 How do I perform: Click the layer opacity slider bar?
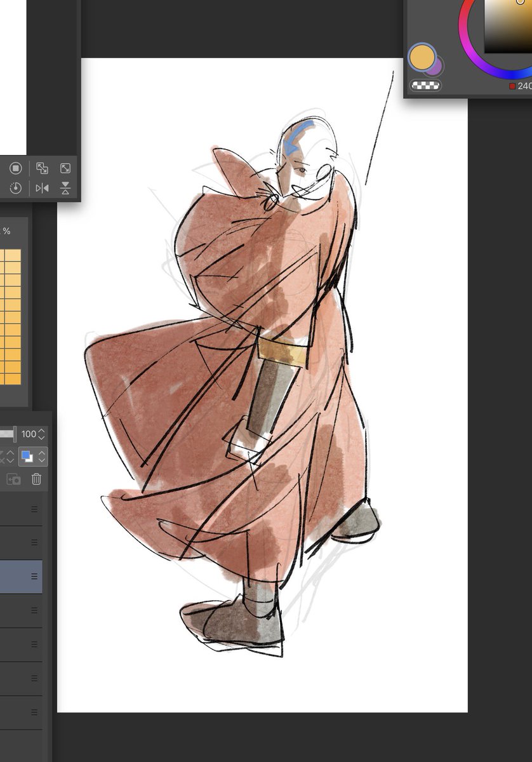tap(8, 434)
